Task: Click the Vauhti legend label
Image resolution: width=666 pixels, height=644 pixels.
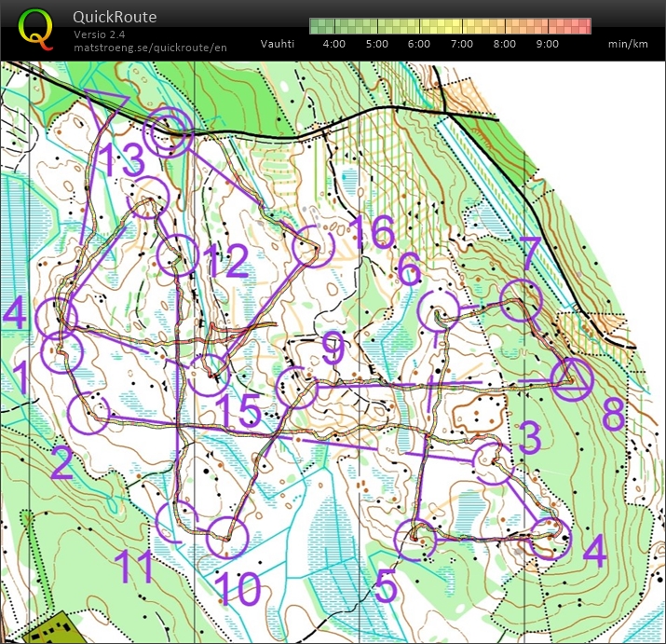Action: point(278,44)
